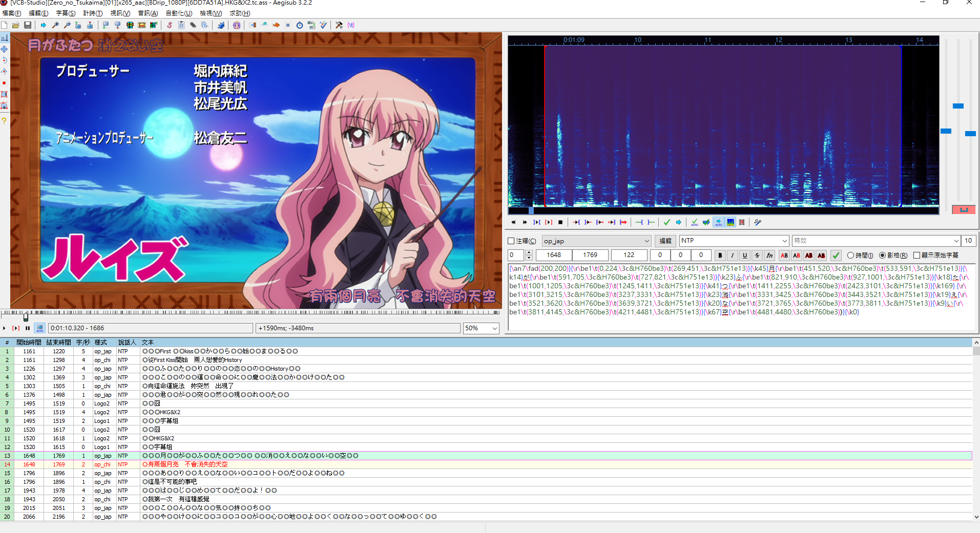Open the op_jap style dropdown
The height and width of the screenshot is (533, 980).
596,241
